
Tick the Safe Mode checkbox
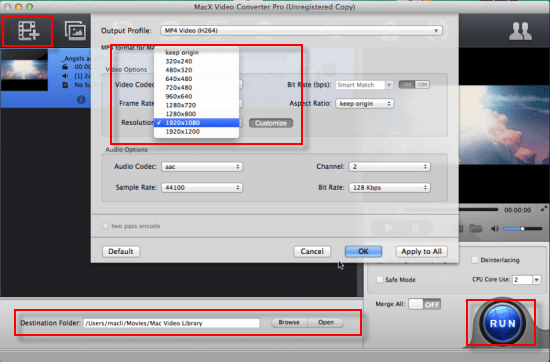tap(380, 280)
